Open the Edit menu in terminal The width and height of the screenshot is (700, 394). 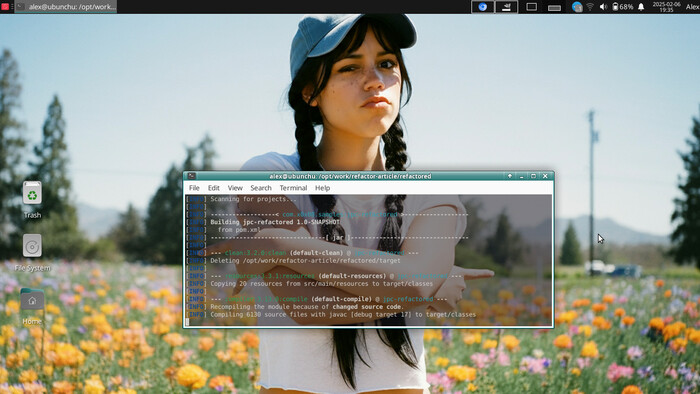[213, 188]
